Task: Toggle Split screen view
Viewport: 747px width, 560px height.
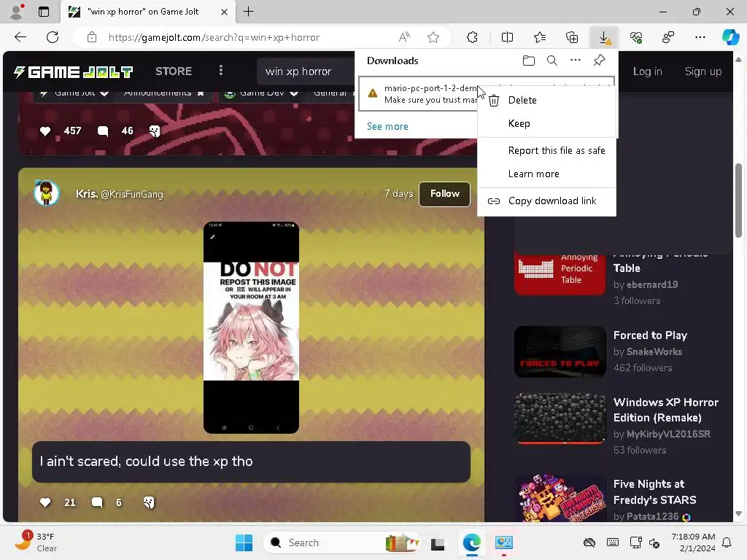Action: pos(508,37)
